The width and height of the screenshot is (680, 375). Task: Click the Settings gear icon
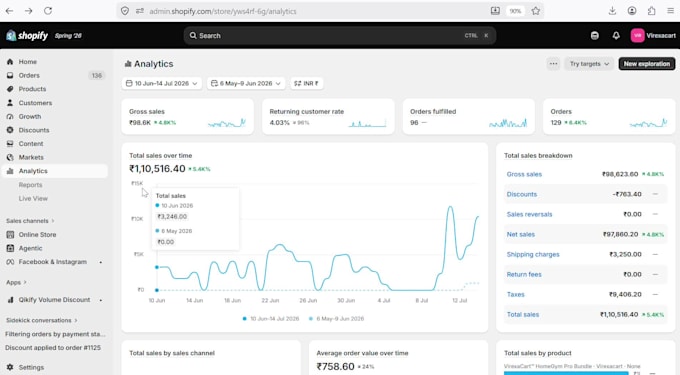pyautogui.click(x=10, y=367)
